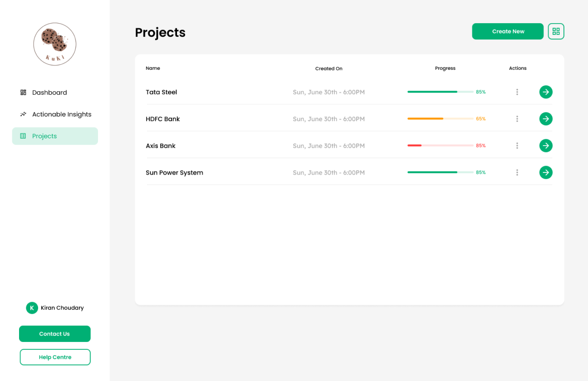Click Tata Steel's green progress bar

coord(441,92)
